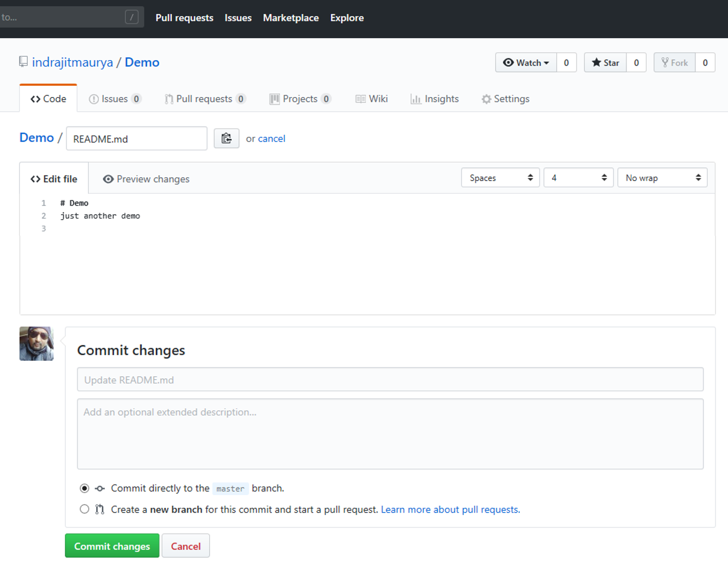This screenshot has width=728, height=580.
Task: Open the Code tab
Action: pyautogui.click(x=48, y=99)
